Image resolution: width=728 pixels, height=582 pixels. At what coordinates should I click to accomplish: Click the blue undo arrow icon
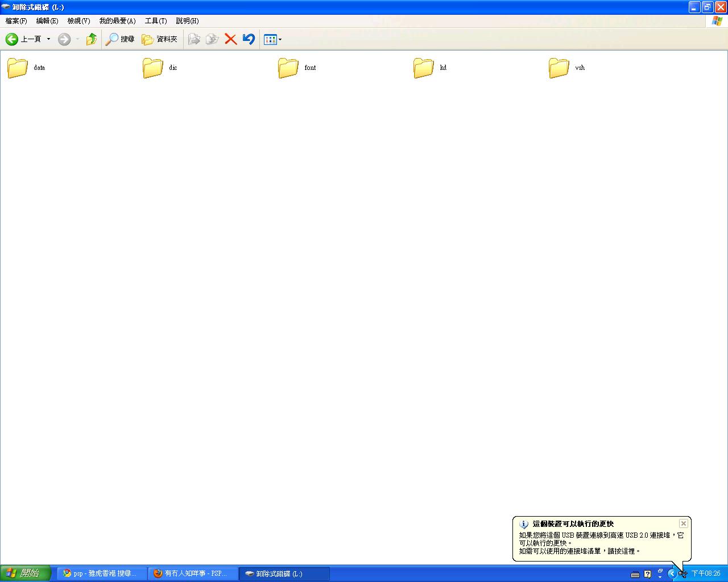tap(249, 39)
